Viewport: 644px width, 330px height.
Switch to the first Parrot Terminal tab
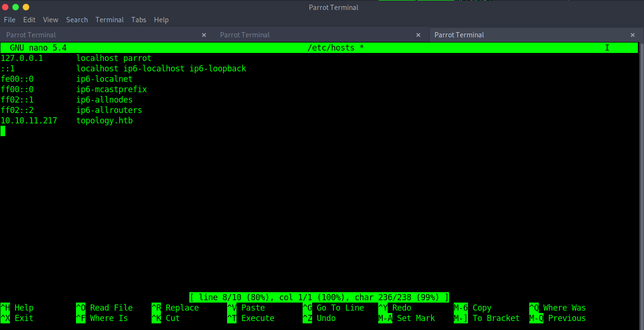(31, 35)
